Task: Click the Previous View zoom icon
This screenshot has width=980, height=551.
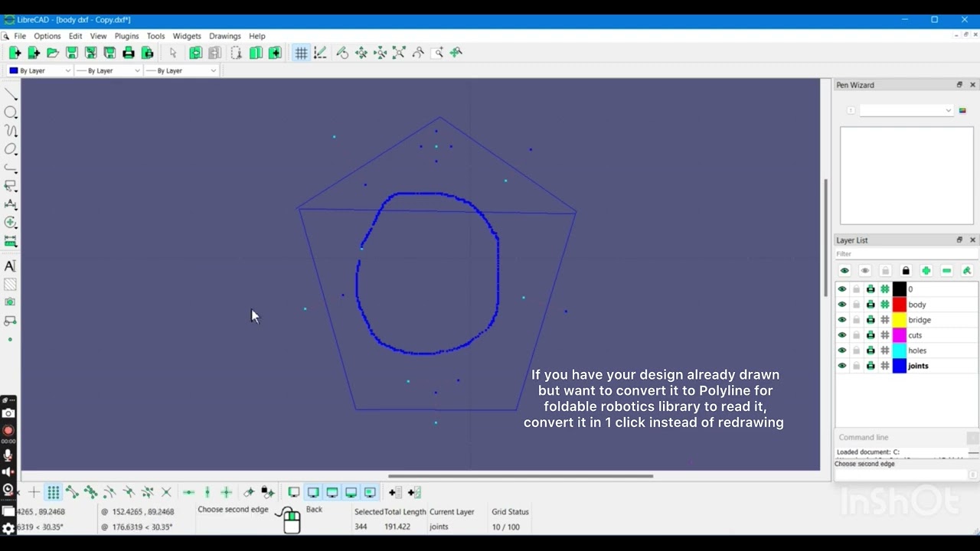Action: click(418, 53)
